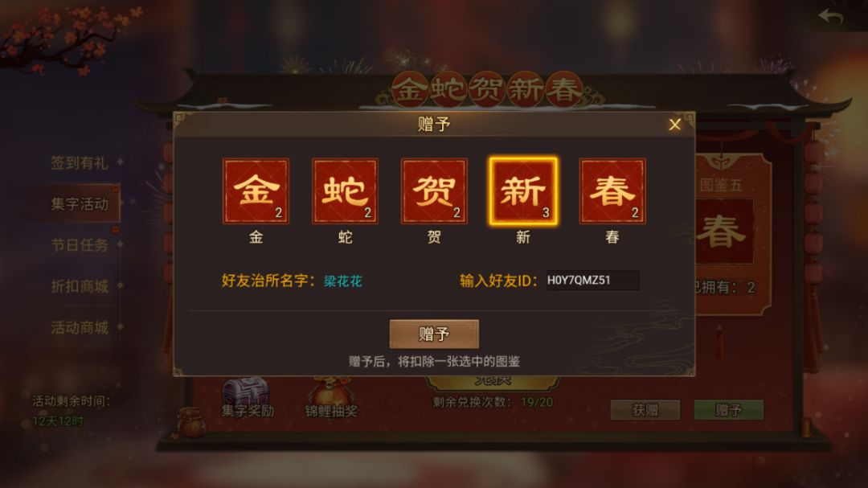Switch to the 集字活动 tab
Image resolution: width=868 pixels, height=488 pixels.
[x=80, y=204]
